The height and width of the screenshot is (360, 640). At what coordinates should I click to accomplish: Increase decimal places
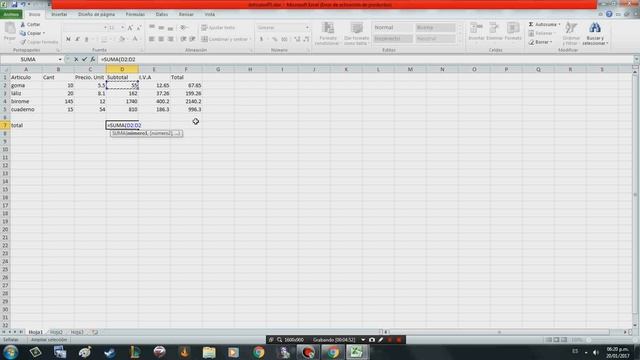297,39
